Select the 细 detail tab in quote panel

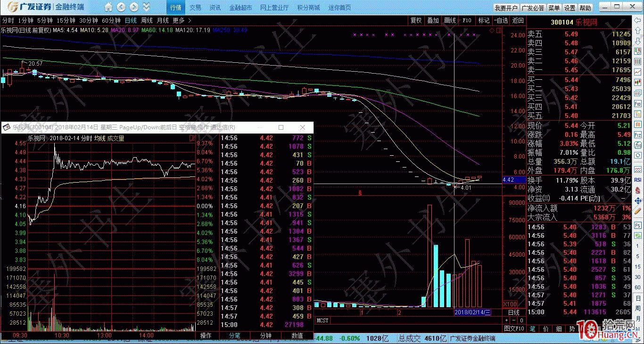[x=559, y=328]
